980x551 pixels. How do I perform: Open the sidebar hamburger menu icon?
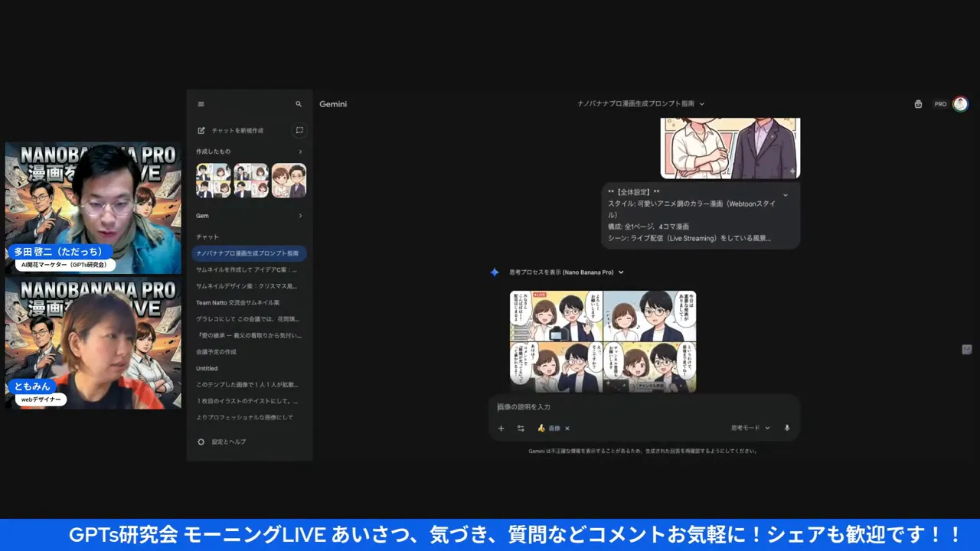pyautogui.click(x=201, y=104)
